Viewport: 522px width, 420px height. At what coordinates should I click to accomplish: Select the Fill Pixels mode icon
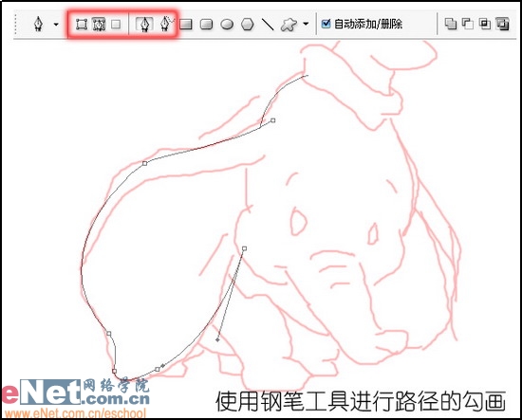(x=116, y=25)
